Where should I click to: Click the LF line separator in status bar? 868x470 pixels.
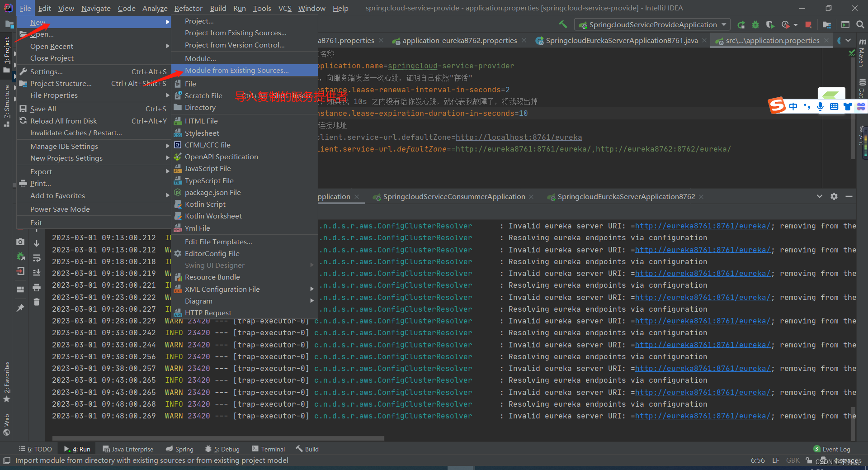pyautogui.click(x=776, y=461)
